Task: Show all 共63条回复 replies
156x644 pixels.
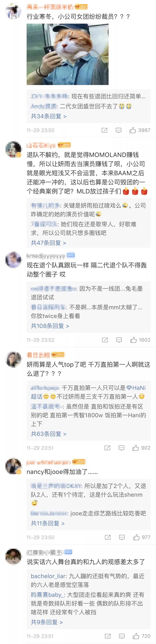Action: tap(49, 434)
